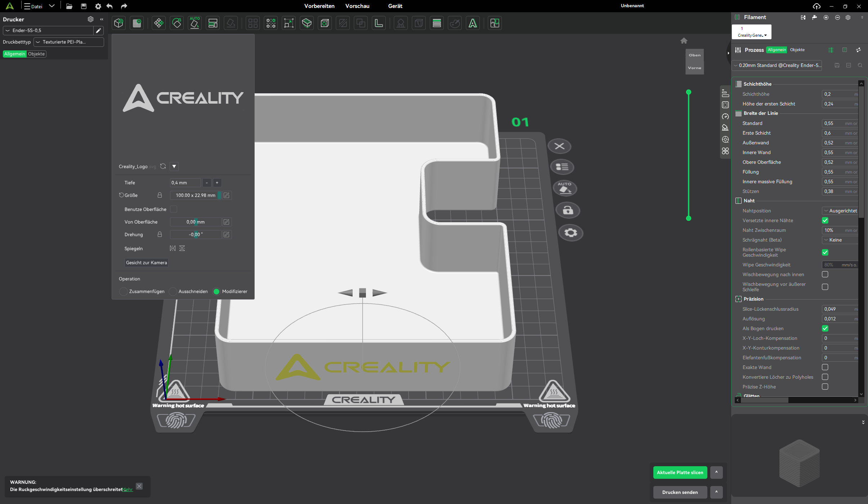This screenshot has height=504, width=868.
Task: Select the Lay on face tool icon
Action: [x=307, y=23]
